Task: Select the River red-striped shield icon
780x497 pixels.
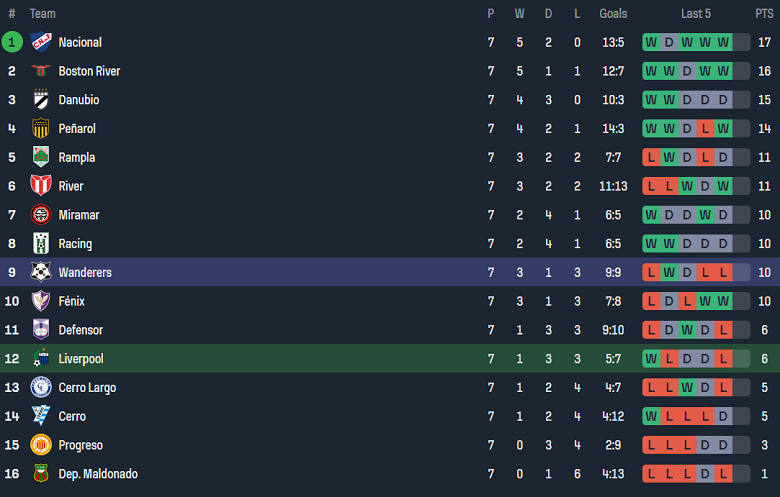Action: [41, 186]
